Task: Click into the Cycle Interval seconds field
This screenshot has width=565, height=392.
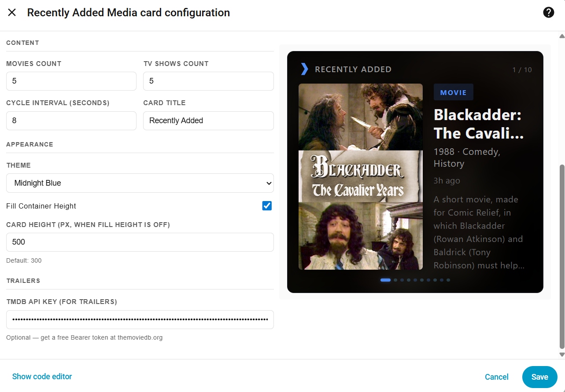Action: (x=71, y=121)
